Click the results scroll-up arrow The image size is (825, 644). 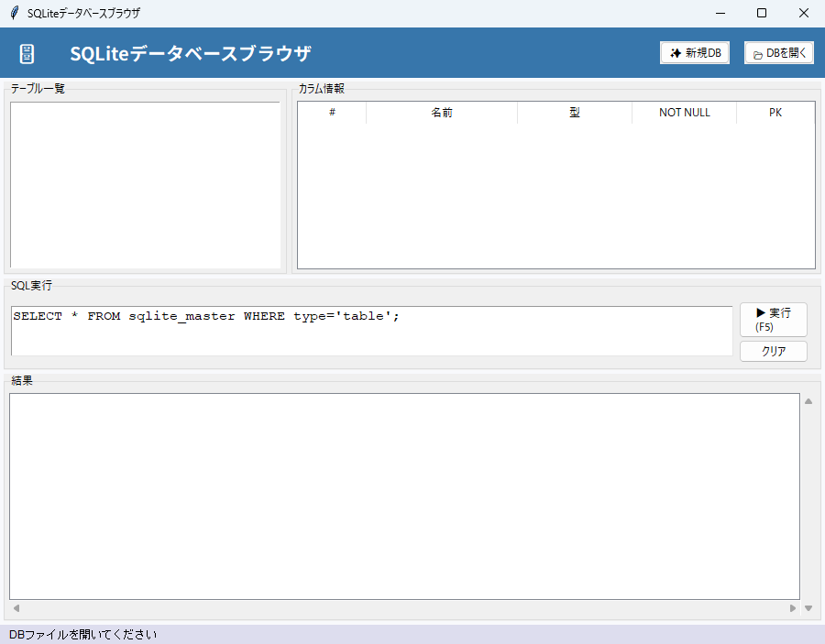pyautogui.click(x=808, y=401)
